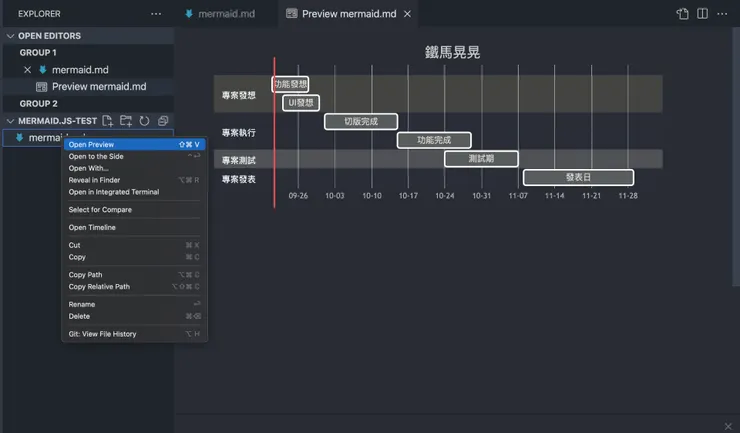Viewport: 740px width, 433px height.
Task: Click the 功能發想 gantt task bar
Action: pos(291,84)
